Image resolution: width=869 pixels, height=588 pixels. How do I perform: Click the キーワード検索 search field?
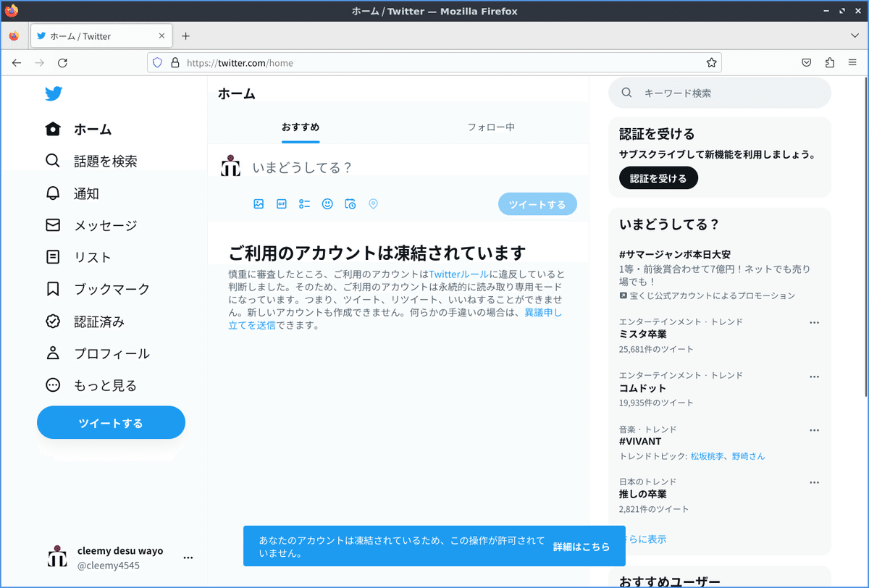719,93
